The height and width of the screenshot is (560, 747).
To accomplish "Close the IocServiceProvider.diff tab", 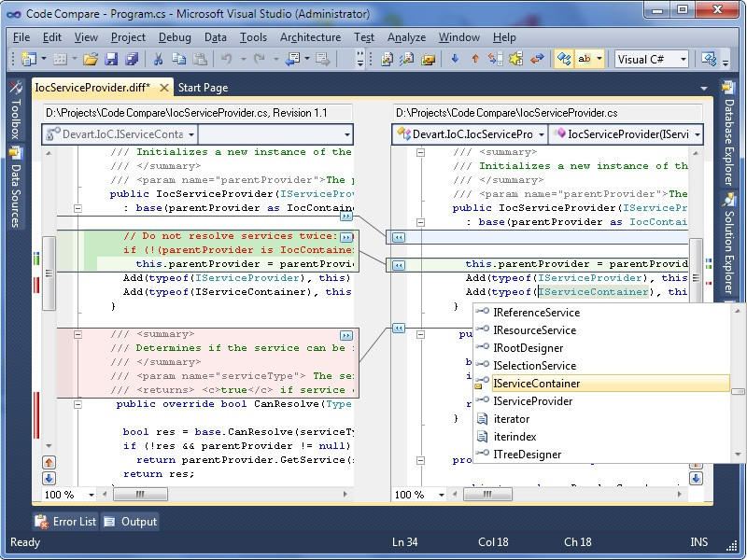I will point(164,88).
